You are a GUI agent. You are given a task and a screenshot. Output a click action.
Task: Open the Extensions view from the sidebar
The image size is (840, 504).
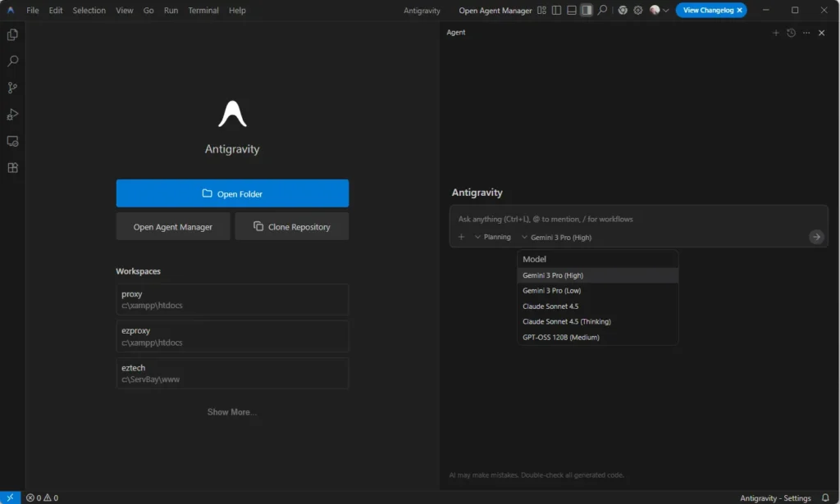(x=11, y=167)
